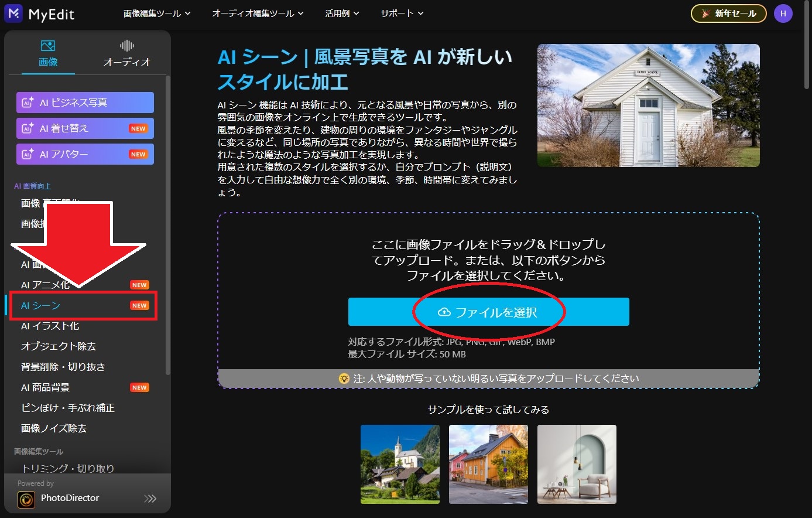Select the interior room armchair sample thumbnail
Viewport: 812px width, 518px height.
click(x=577, y=464)
